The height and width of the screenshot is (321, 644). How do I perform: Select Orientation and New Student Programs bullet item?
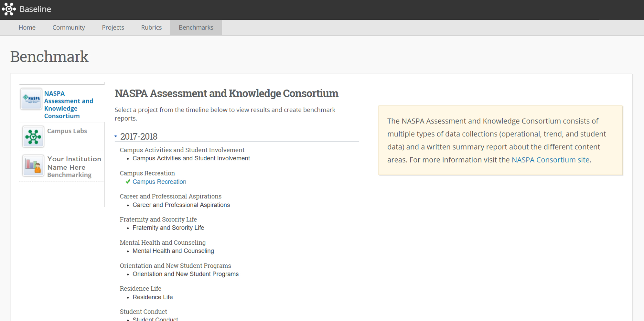186,274
